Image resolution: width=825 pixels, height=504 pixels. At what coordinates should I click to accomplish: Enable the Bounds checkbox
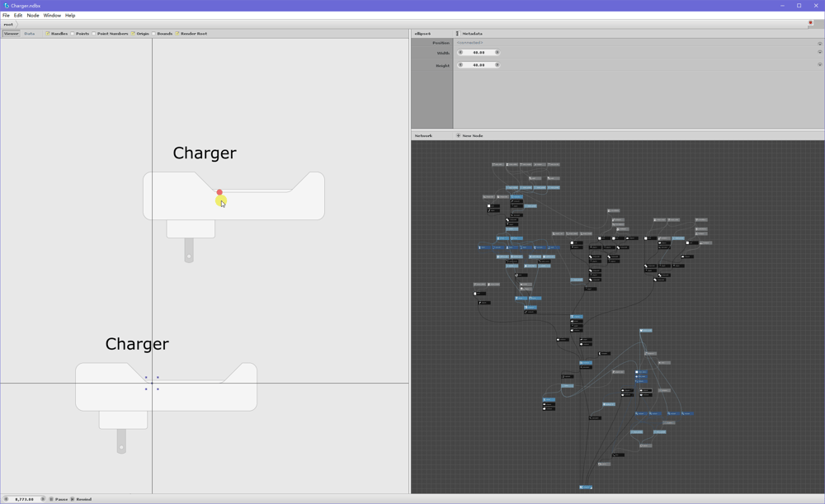coord(153,34)
